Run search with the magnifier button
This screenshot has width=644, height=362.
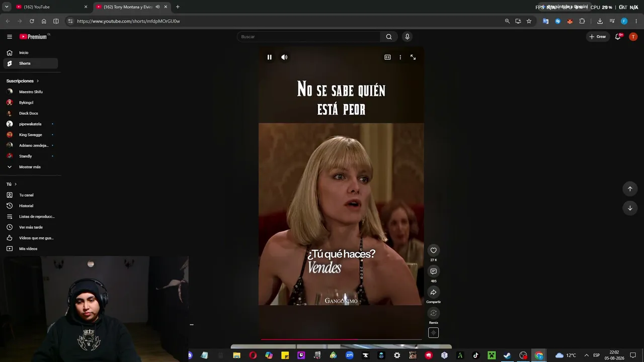(x=389, y=37)
